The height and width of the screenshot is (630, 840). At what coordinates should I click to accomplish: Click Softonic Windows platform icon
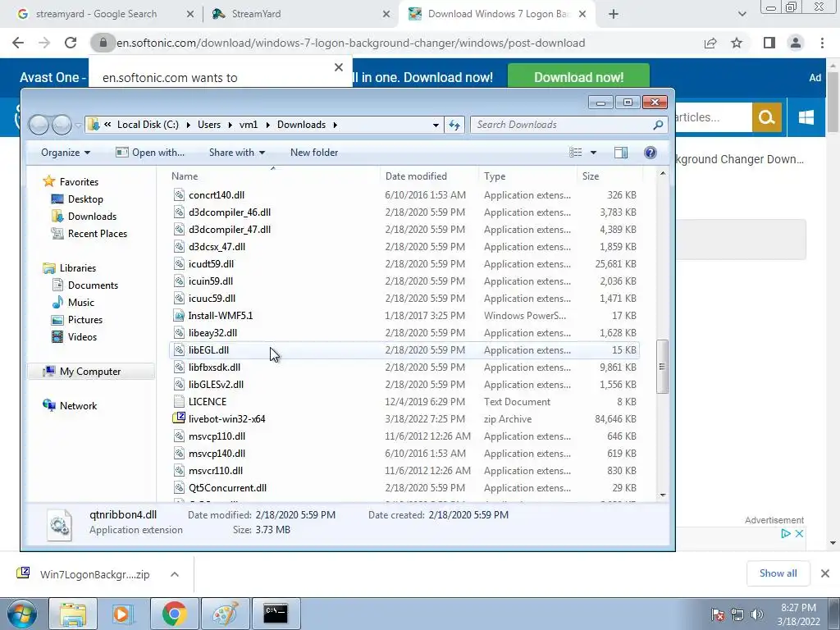point(806,116)
